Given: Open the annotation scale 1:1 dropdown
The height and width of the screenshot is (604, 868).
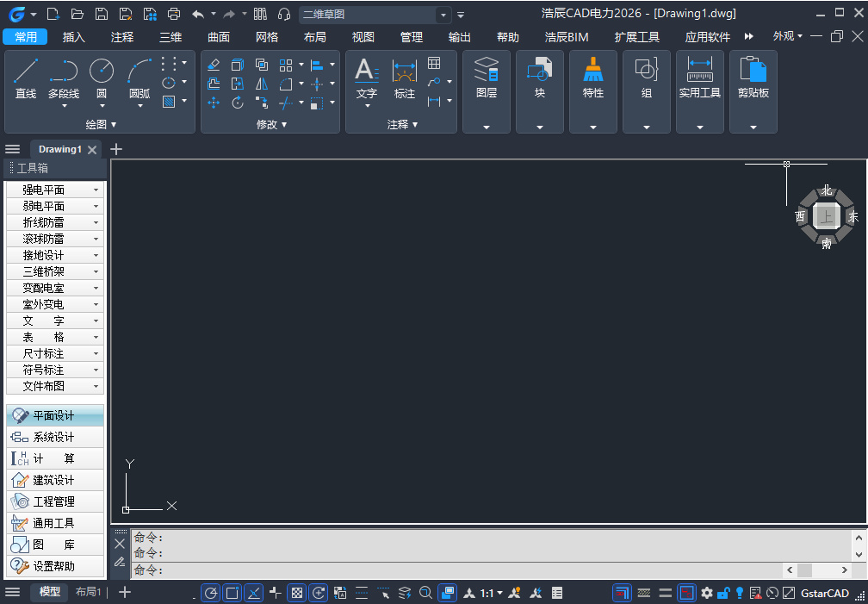Looking at the screenshot, I should [491, 593].
